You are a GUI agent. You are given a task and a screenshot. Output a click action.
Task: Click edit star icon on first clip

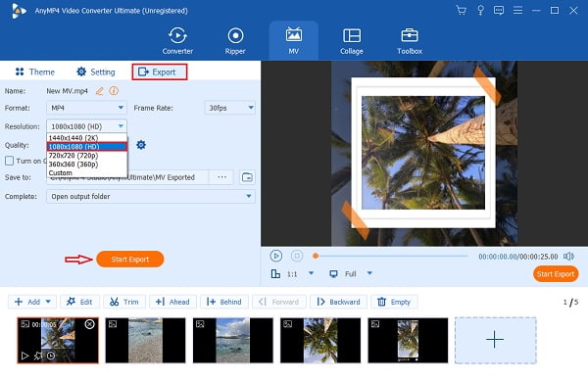(38, 356)
